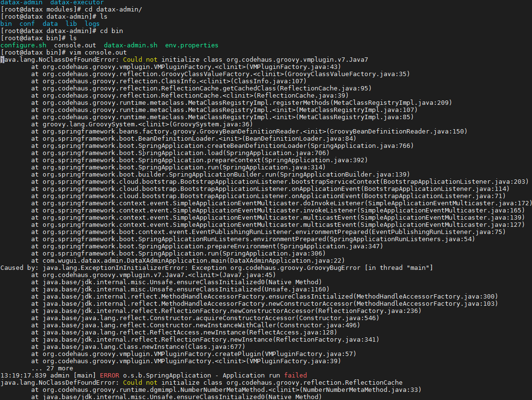Click the 'lib' directory name

click(x=71, y=24)
